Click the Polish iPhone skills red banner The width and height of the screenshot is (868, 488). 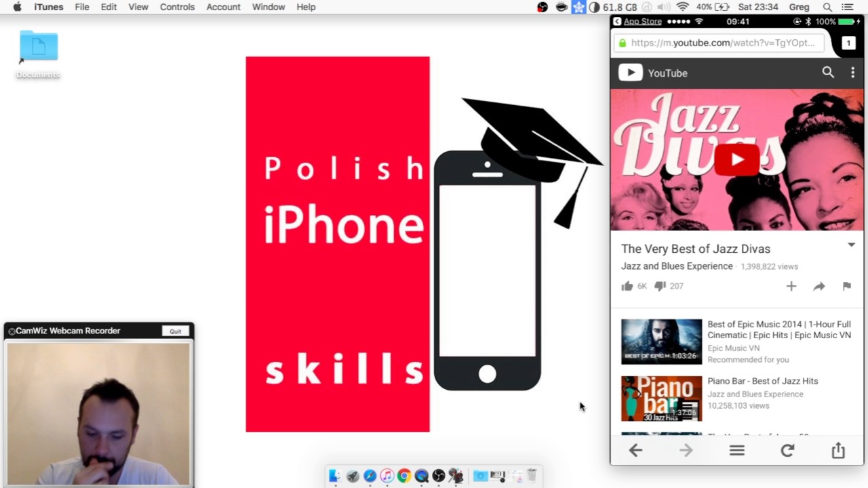click(338, 244)
